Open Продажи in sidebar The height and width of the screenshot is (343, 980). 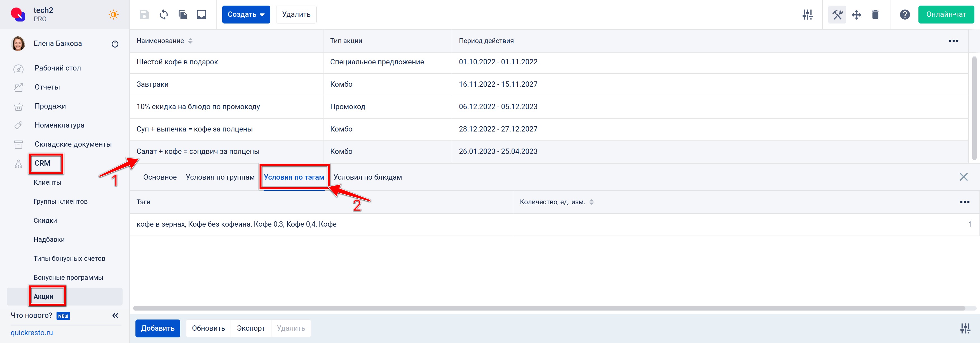(50, 106)
